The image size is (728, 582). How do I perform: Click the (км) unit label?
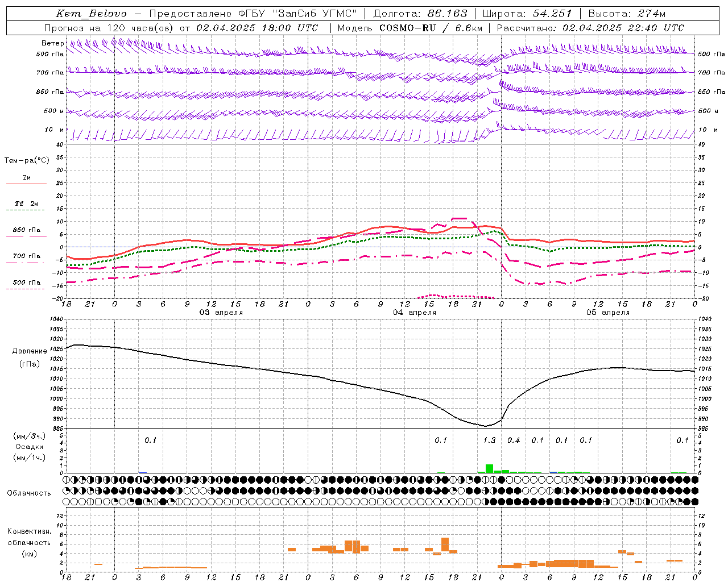29,554
